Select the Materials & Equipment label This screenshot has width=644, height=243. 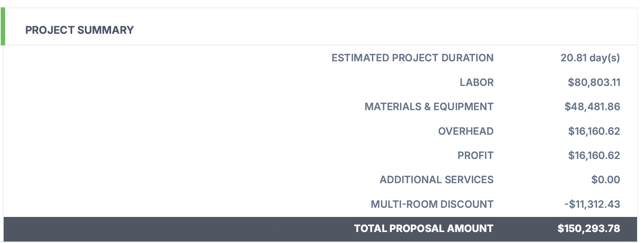point(429,107)
